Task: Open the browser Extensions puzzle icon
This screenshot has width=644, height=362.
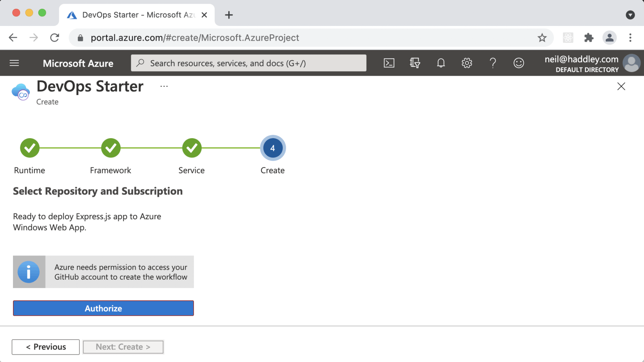Action: click(x=589, y=38)
